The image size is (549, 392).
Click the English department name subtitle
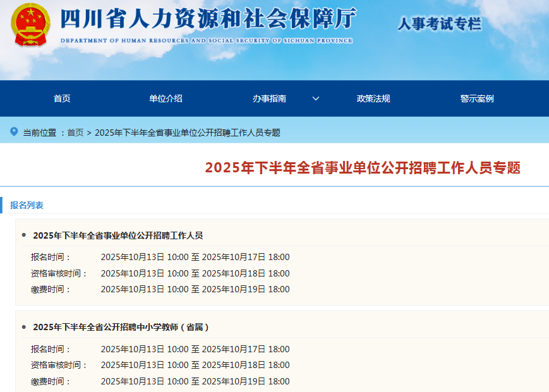(207, 40)
